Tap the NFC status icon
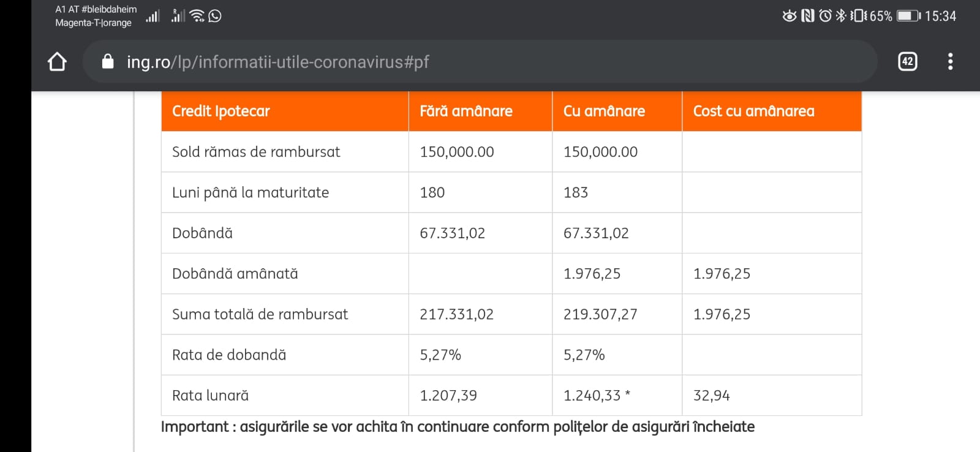The width and height of the screenshot is (980, 452). (x=808, y=16)
